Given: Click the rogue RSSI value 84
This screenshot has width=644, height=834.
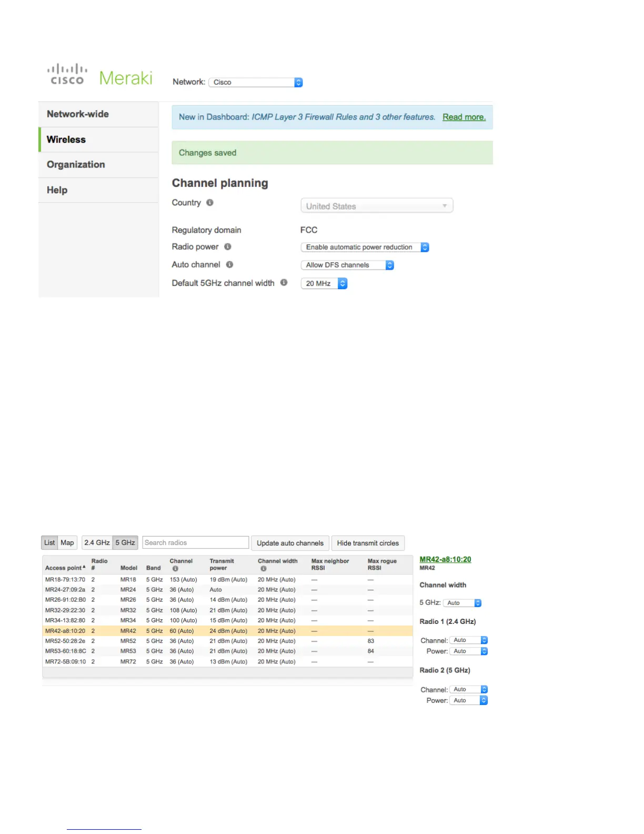Looking at the screenshot, I should (x=371, y=651).
